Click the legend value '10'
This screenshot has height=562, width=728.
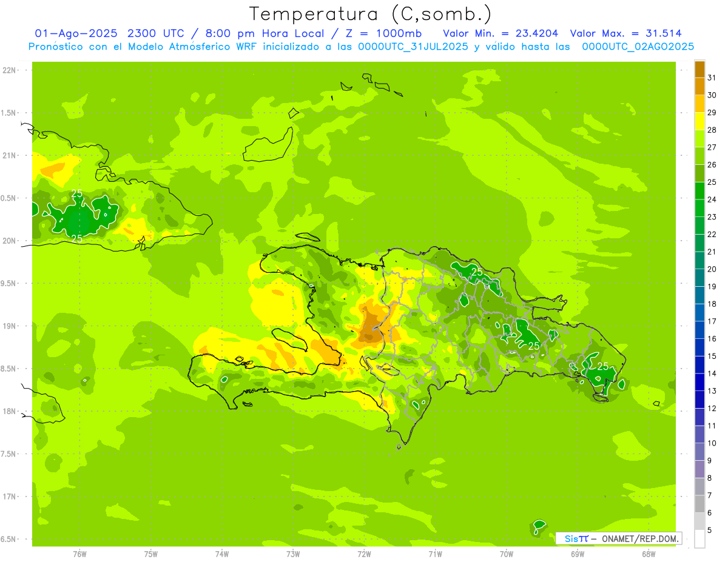click(x=712, y=443)
